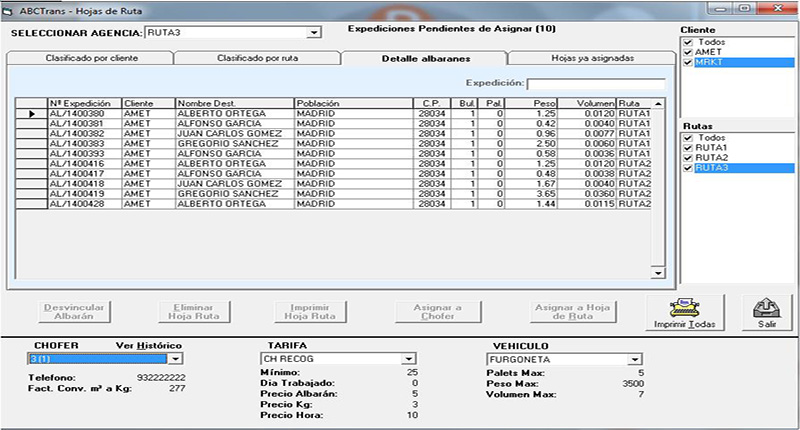Click JUAN CARLOS GOMEZ in AL/1400382 row
Image resolution: width=800 pixels, height=430 pixels.
230,134
